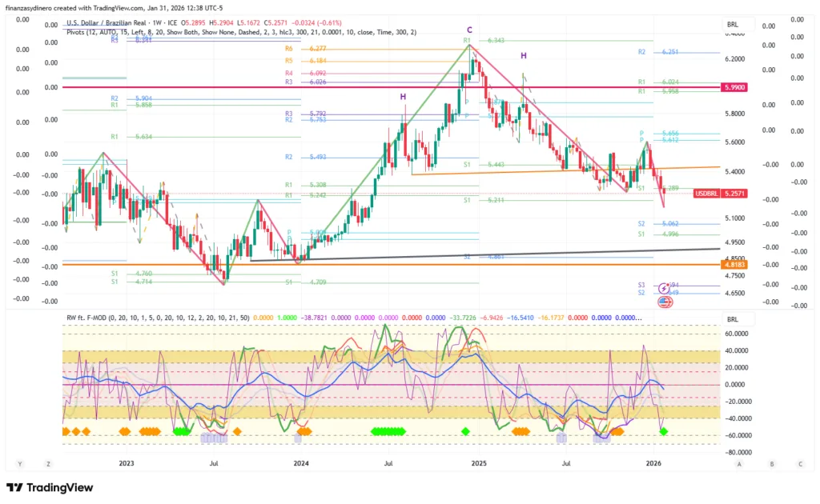Click the circular B button at bottom right
Screen dimensions: 820x504
tap(770, 463)
